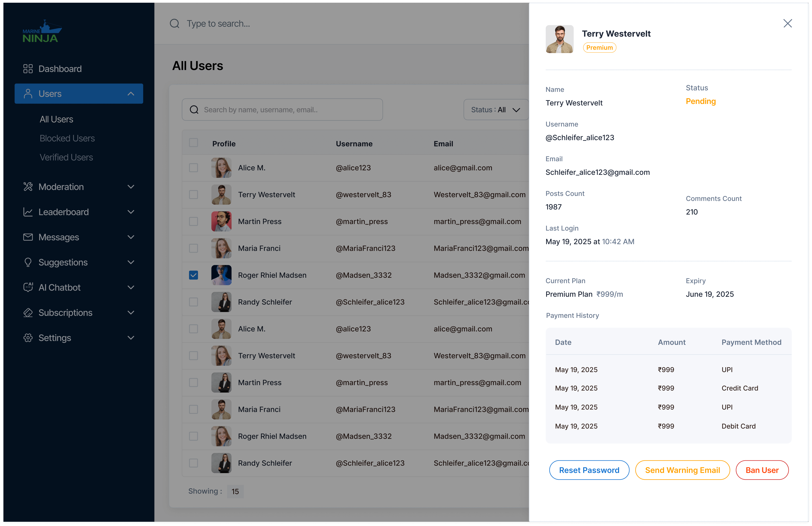Open the Status: All dropdown
The image size is (812, 526).
pos(495,110)
